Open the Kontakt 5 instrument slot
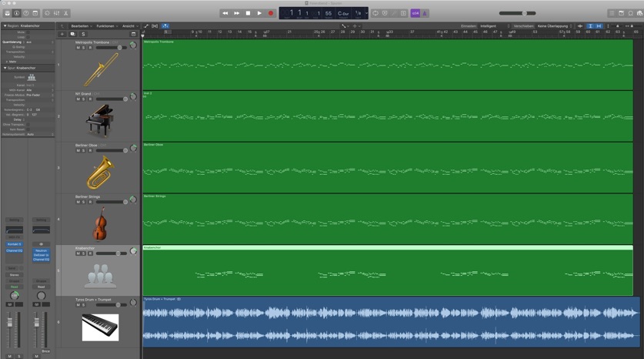644x359 pixels. [14, 244]
